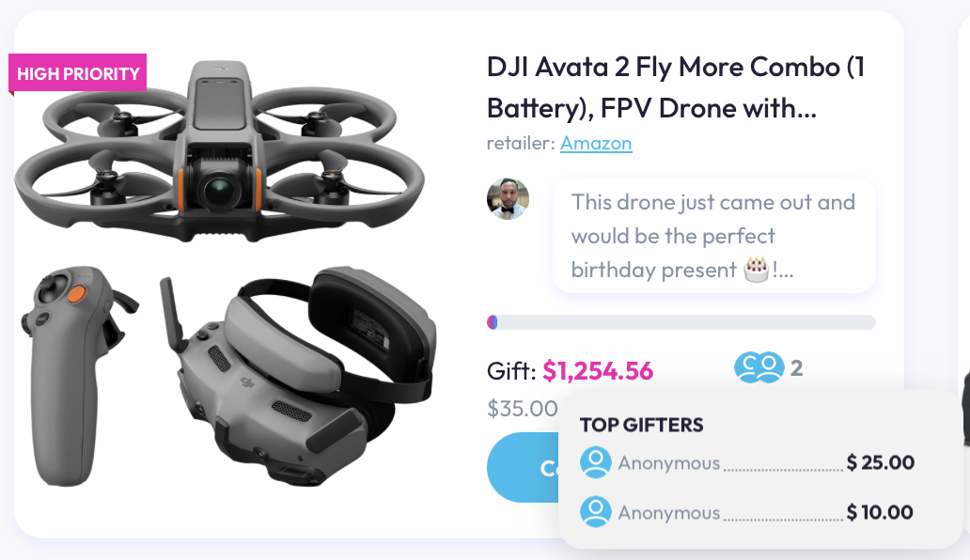Click the motion controller image

pyautogui.click(x=75, y=375)
